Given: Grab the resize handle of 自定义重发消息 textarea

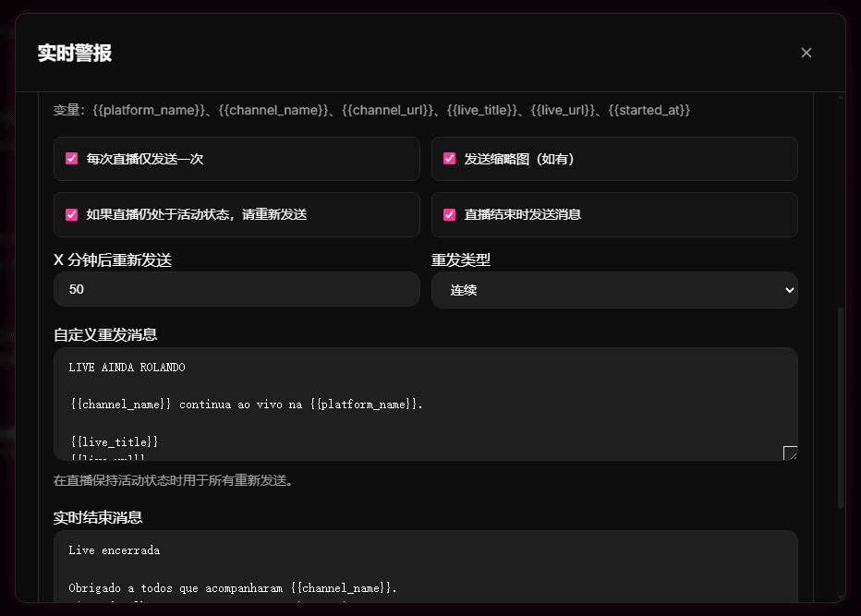Looking at the screenshot, I should point(791,453).
